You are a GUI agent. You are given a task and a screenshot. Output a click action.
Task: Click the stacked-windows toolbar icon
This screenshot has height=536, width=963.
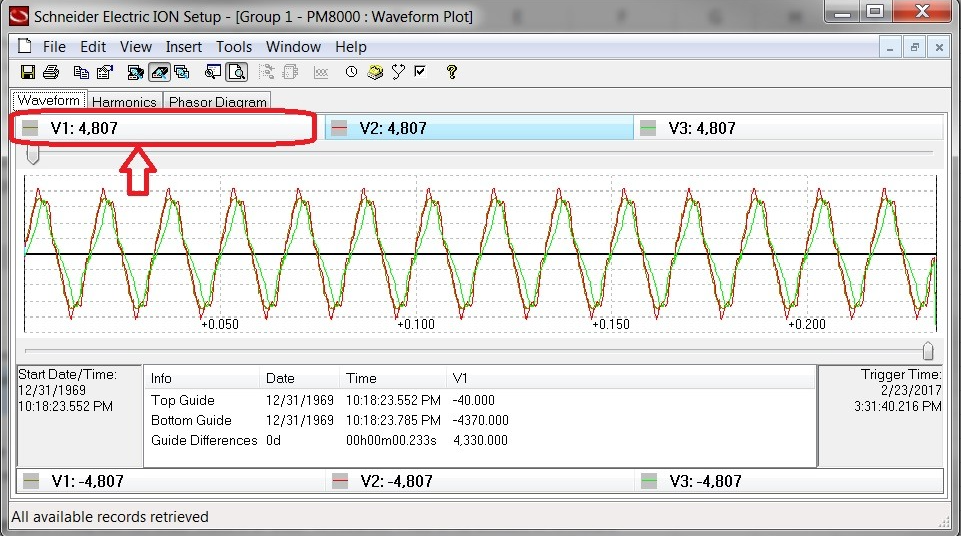click(x=182, y=72)
